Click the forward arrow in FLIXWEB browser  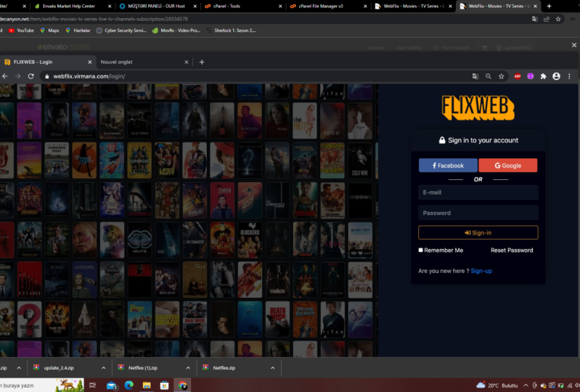[x=17, y=76]
